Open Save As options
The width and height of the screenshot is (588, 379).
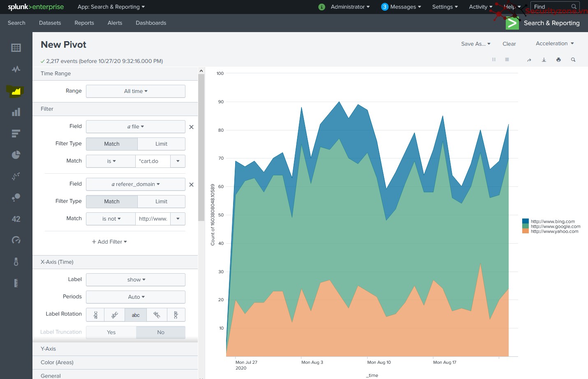tap(476, 44)
